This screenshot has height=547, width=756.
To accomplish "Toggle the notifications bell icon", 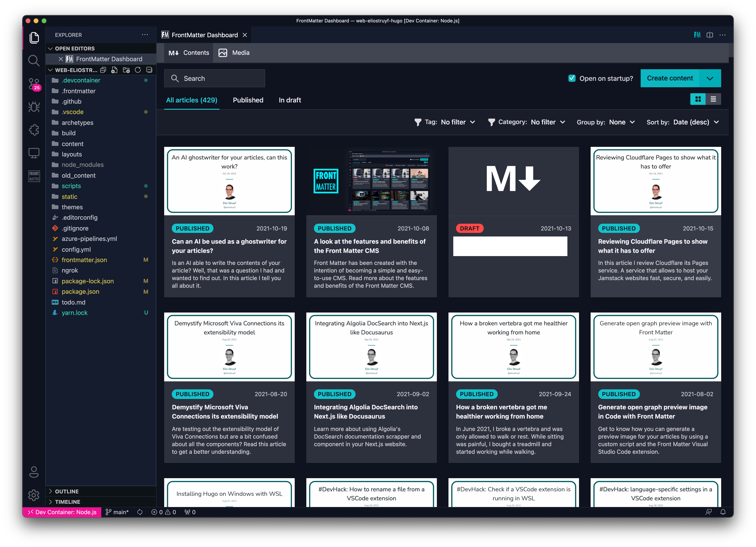I will click(723, 512).
